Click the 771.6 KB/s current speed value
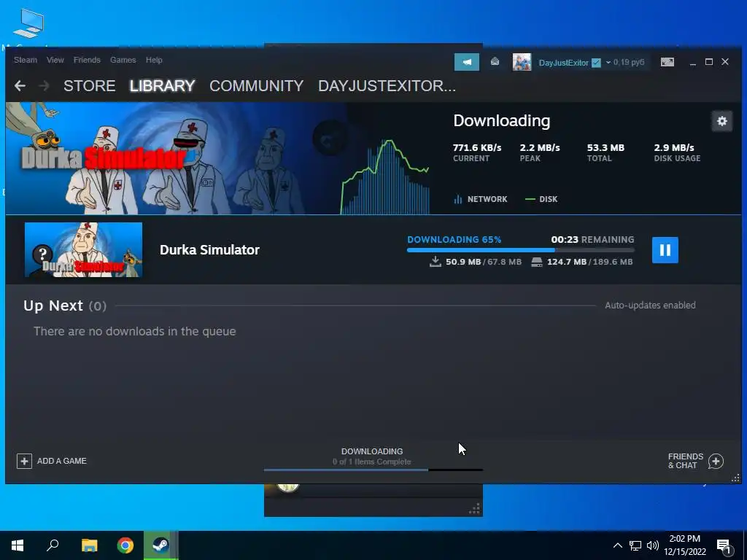The image size is (747, 560). point(477,147)
